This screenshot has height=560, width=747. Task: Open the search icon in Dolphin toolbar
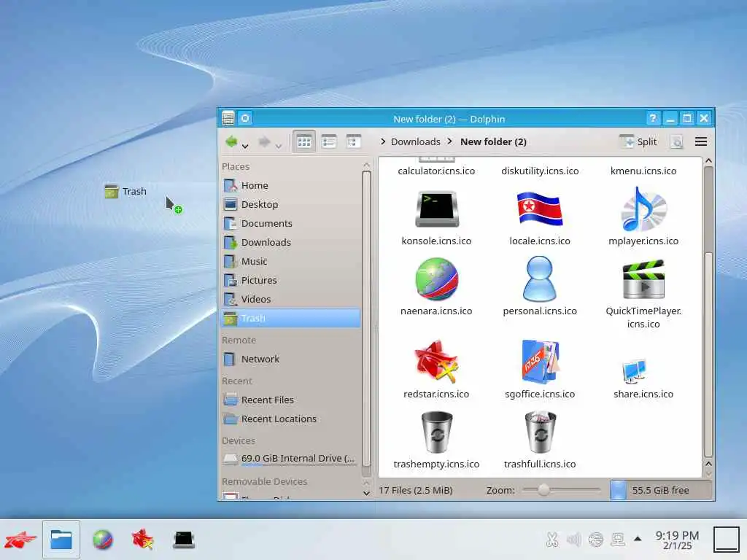pos(676,141)
